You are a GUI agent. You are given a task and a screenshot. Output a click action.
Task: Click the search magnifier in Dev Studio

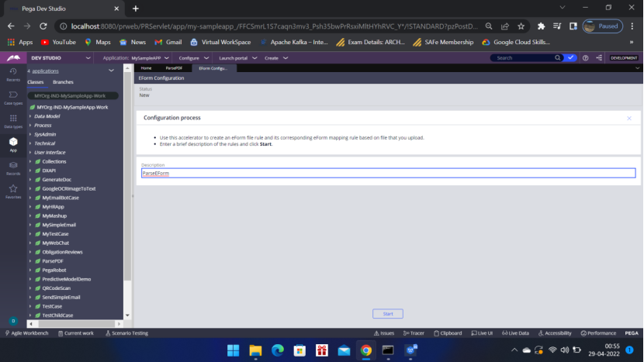tap(557, 58)
